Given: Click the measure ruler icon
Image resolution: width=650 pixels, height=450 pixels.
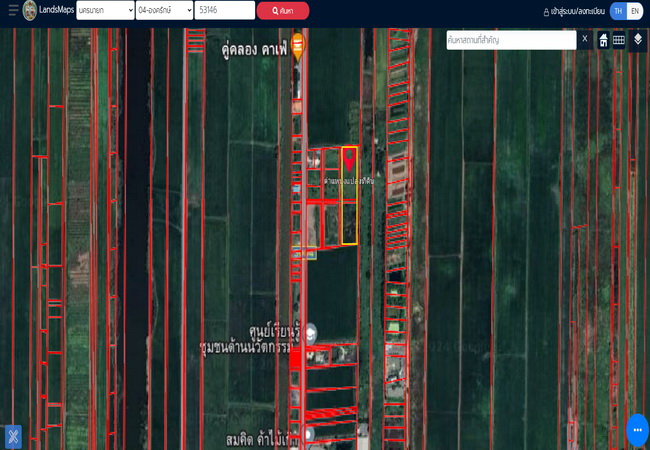Looking at the screenshot, I should pyautogui.click(x=619, y=40).
